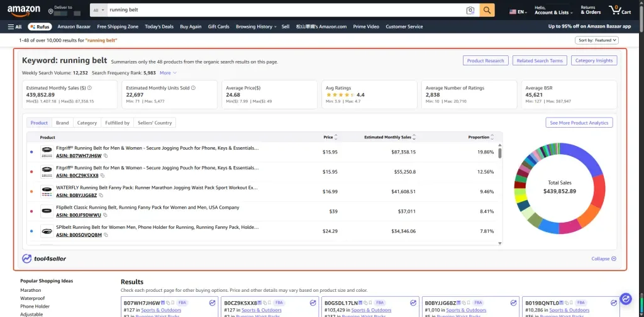644x317 pixels.
Task: Copy ASIN B0CZ9K5XX8 in analytics table
Action: [x=103, y=175]
